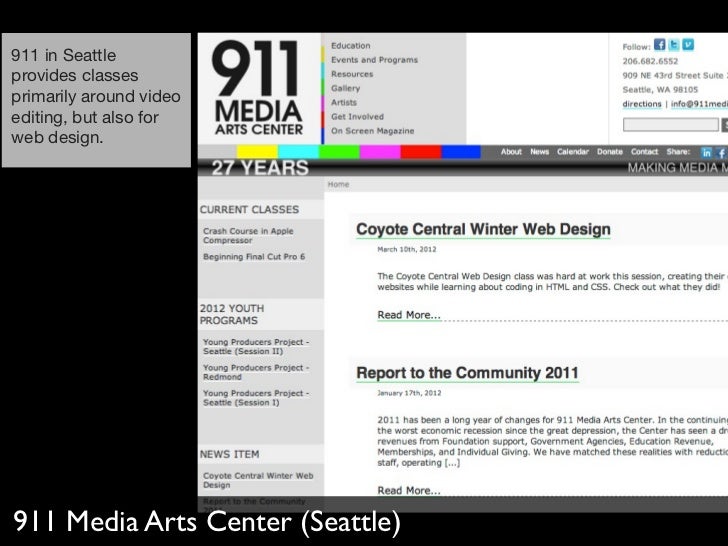Go to the News page
728x546 pixels.
540,152
